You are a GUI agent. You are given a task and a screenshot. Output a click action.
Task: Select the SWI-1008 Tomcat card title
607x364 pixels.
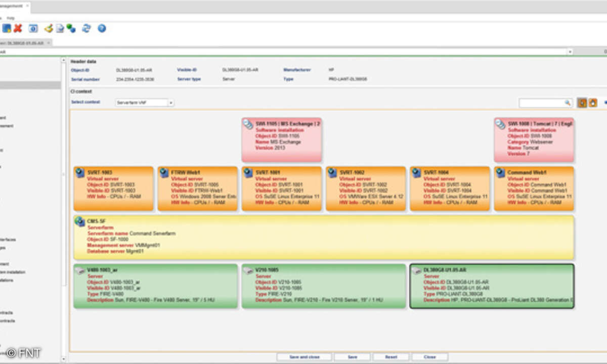click(540, 123)
